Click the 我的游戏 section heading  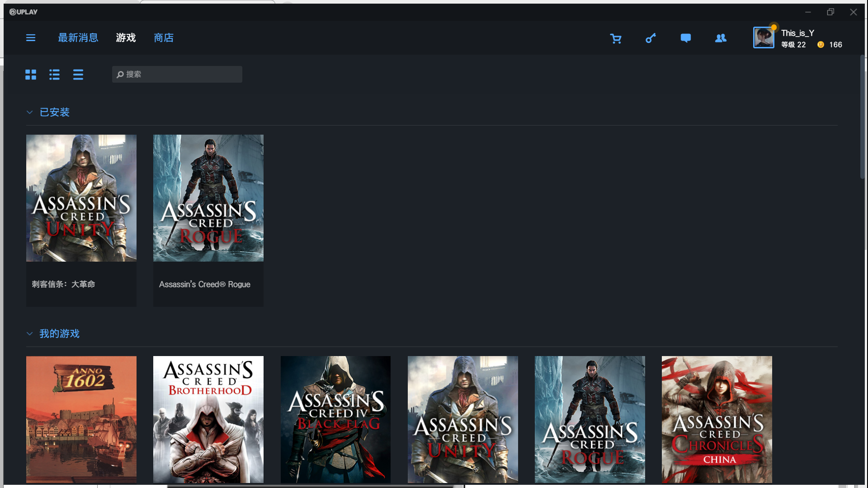[x=60, y=334]
